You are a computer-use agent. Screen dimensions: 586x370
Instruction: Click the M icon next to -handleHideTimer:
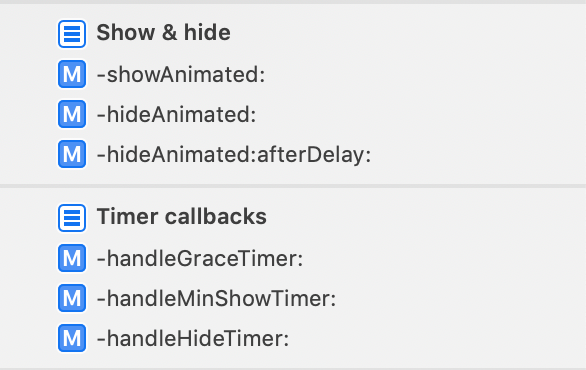(x=72, y=338)
